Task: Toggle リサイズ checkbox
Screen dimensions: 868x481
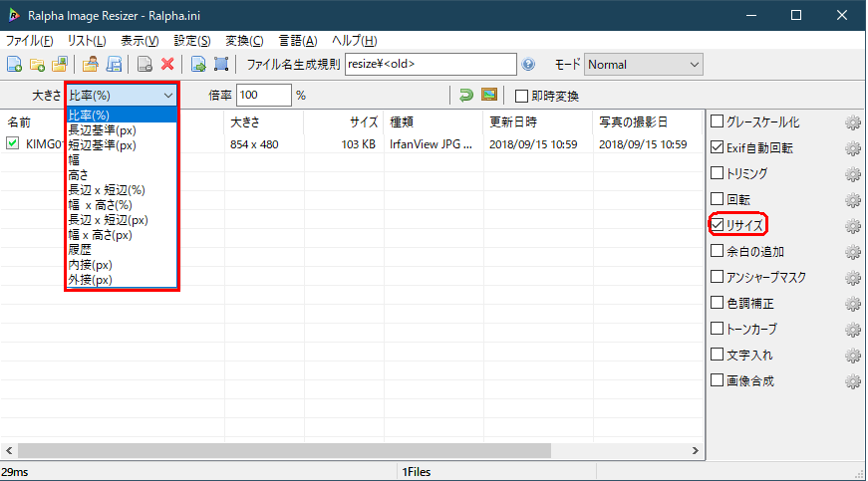Action: (717, 224)
